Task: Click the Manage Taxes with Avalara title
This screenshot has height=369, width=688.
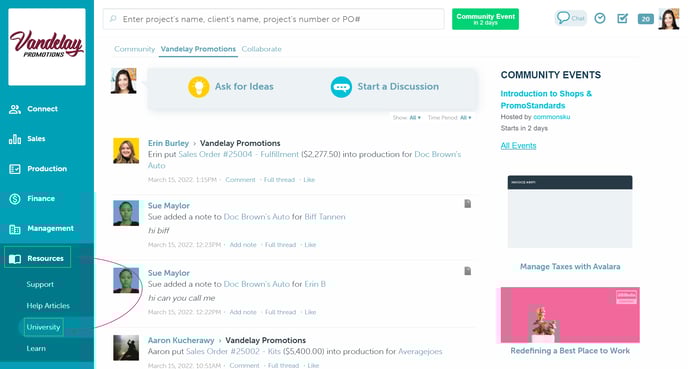Action: [570, 266]
